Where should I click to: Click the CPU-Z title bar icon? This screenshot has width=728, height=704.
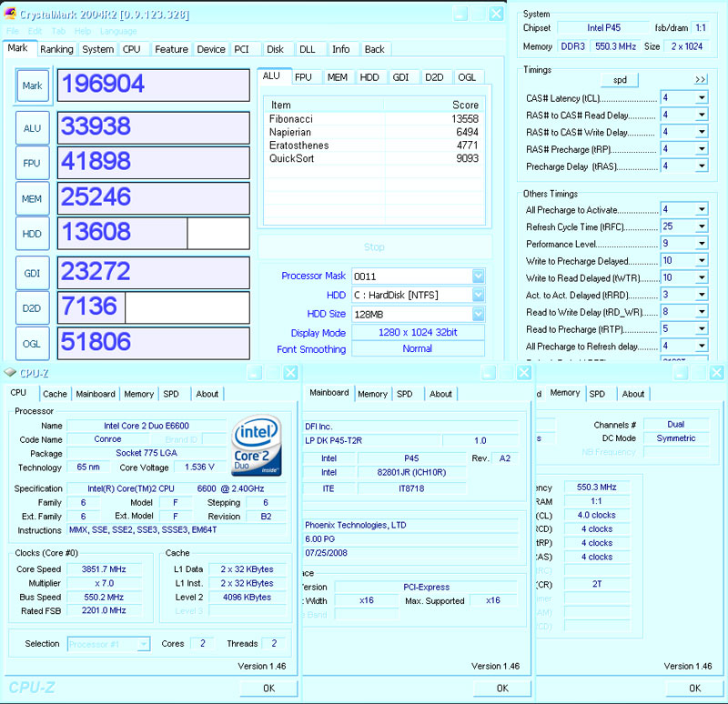tap(10, 373)
